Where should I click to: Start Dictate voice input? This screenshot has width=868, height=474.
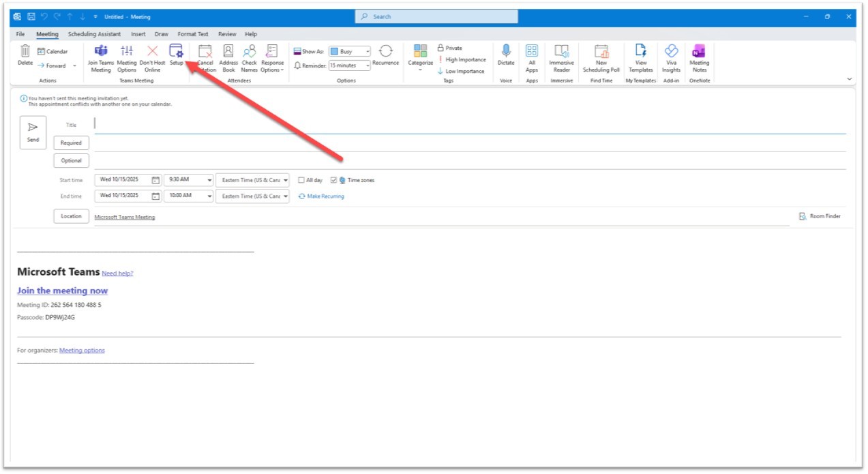(506, 52)
